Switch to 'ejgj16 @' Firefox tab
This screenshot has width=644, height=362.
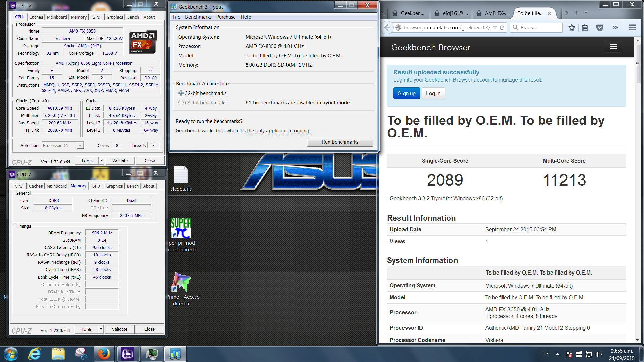[x=451, y=13]
